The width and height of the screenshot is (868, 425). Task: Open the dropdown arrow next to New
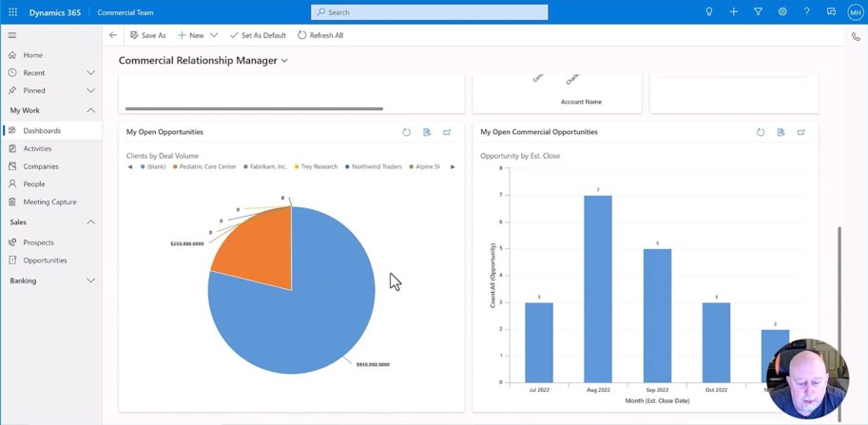pos(214,35)
